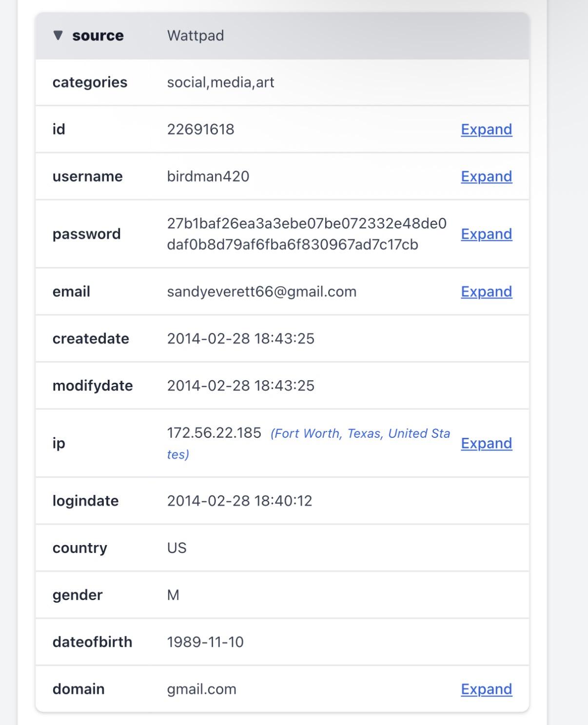Expand the id row
Viewport: 588px width, 725px height.
[x=486, y=129]
